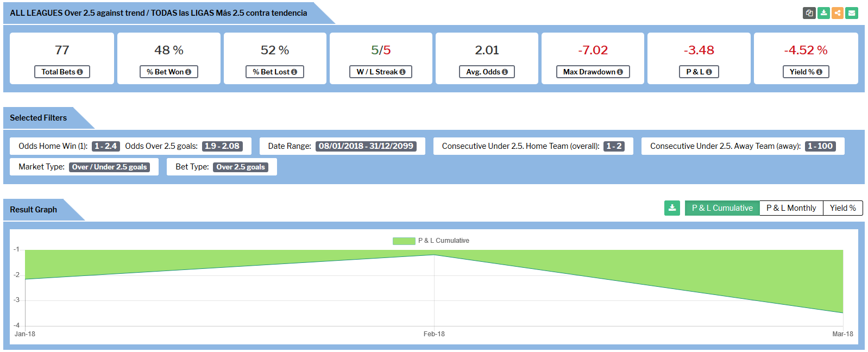Click the info icon next to % Bet Lost
The image size is (868, 352).
[x=294, y=72]
